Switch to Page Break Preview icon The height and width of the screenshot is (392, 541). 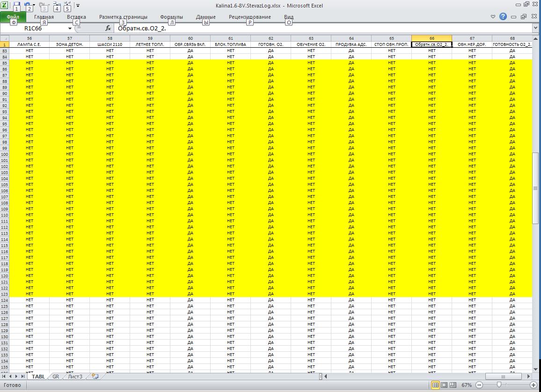coord(453,385)
